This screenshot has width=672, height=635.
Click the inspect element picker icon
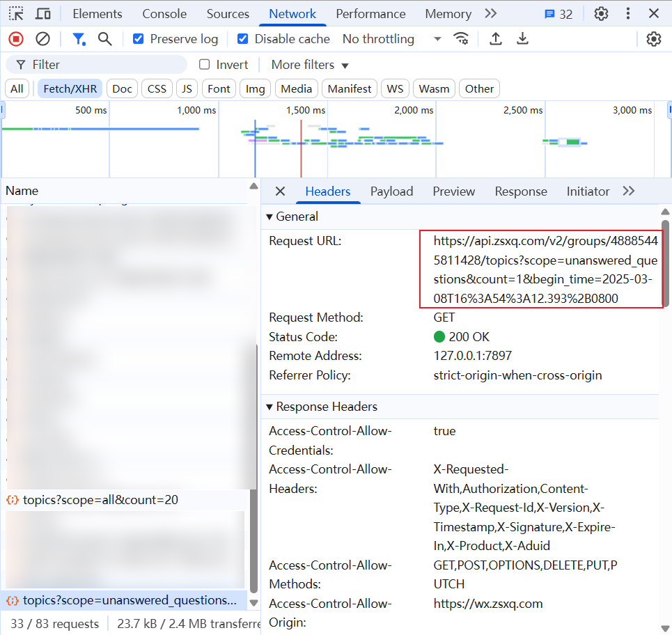(x=15, y=14)
